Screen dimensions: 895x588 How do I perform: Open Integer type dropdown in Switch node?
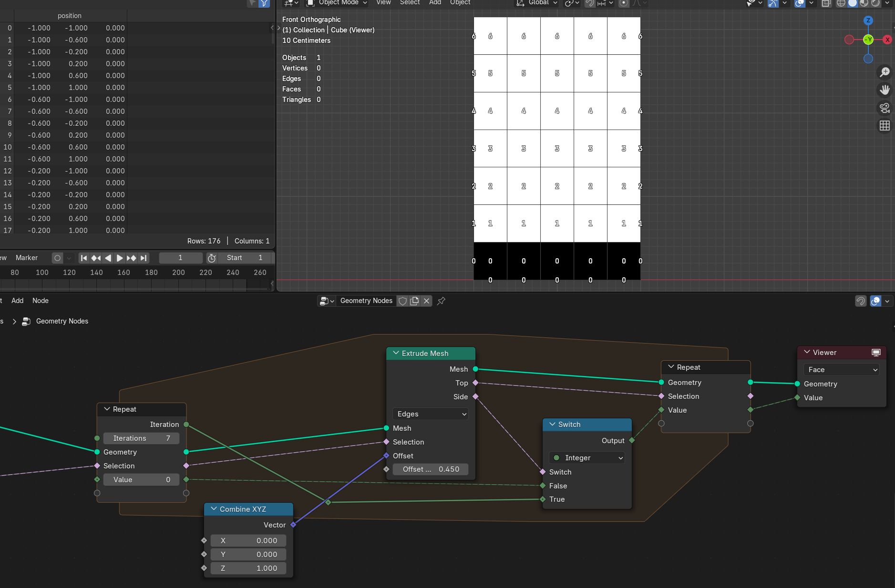587,458
